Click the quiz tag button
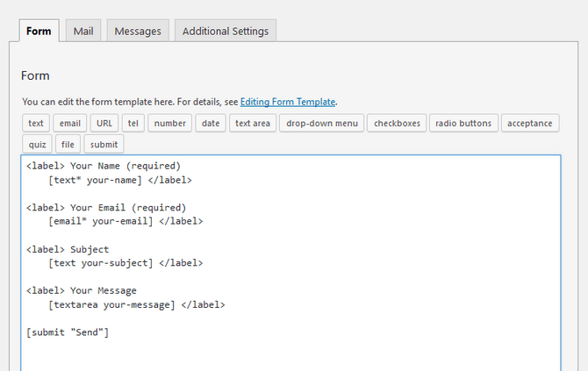The image size is (588, 371). [37, 144]
